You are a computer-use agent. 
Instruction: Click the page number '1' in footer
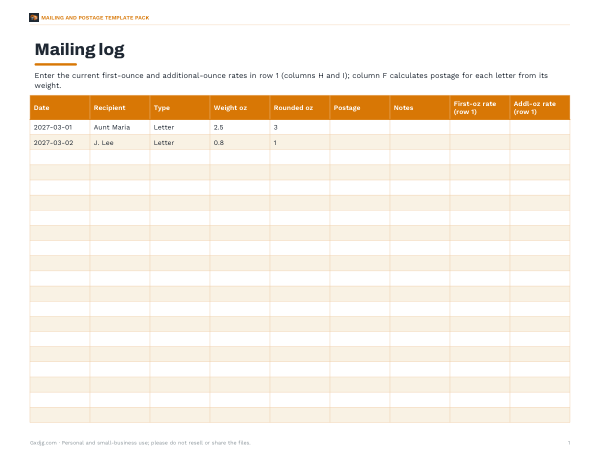coord(569,443)
